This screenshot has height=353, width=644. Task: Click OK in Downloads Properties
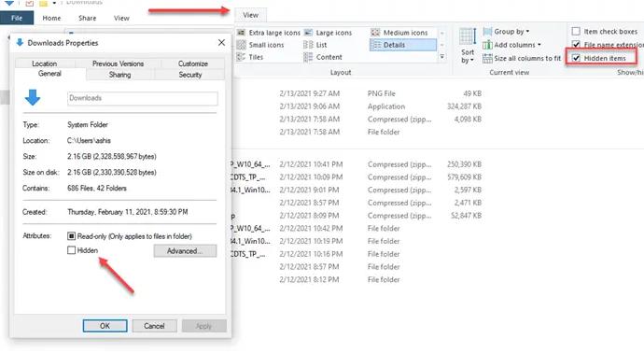(105, 326)
